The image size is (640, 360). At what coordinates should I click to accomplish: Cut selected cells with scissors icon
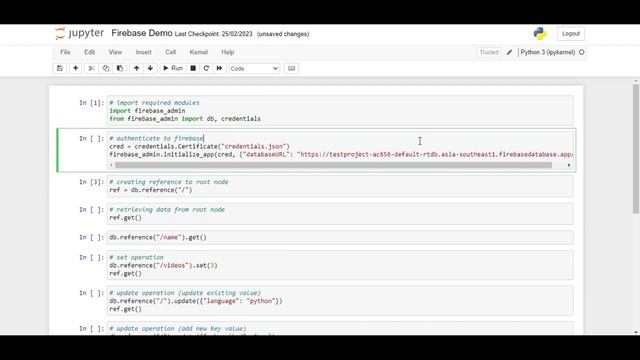(x=91, y=68)
